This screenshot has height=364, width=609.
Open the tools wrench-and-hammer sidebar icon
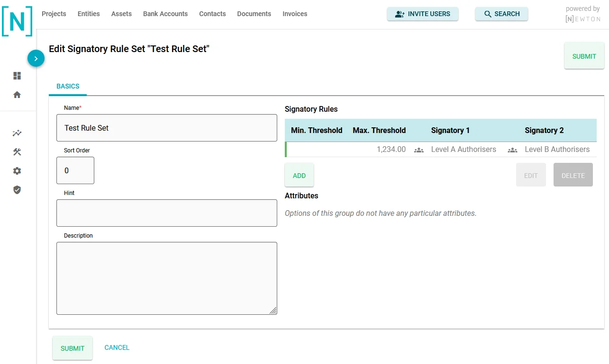tap(17, 152)
